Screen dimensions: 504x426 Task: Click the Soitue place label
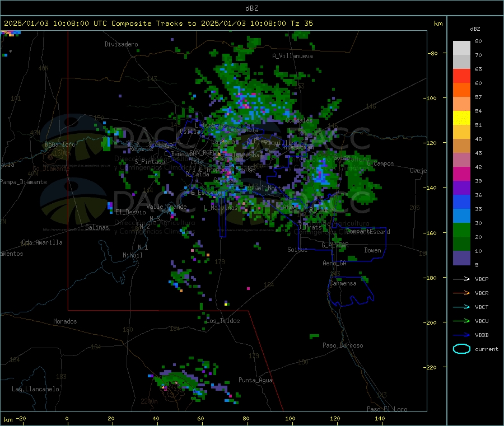point(297,250)
